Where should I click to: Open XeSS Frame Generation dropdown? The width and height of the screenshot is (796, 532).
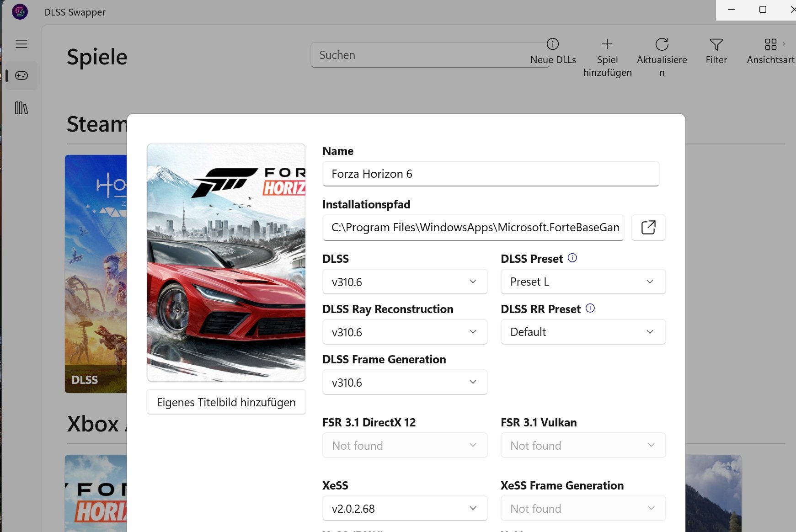pyautogui.click(x=583, y=508)
